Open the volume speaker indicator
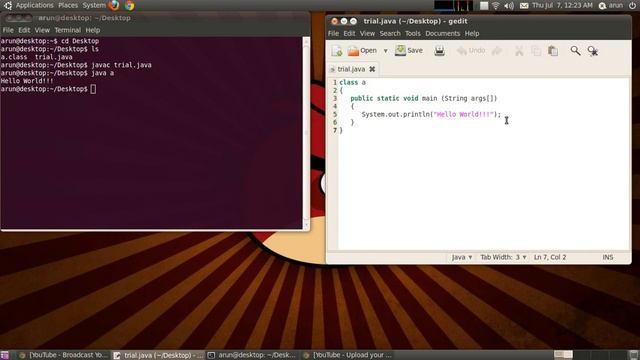This screenshot has height=360, width=640. click(x=509, y=5)
